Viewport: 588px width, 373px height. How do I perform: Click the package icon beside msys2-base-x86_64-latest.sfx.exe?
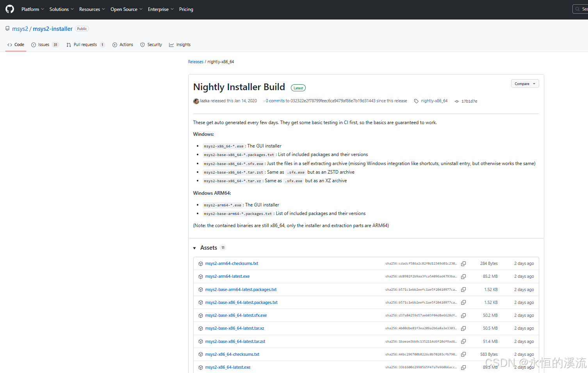(x=201, y=316)
